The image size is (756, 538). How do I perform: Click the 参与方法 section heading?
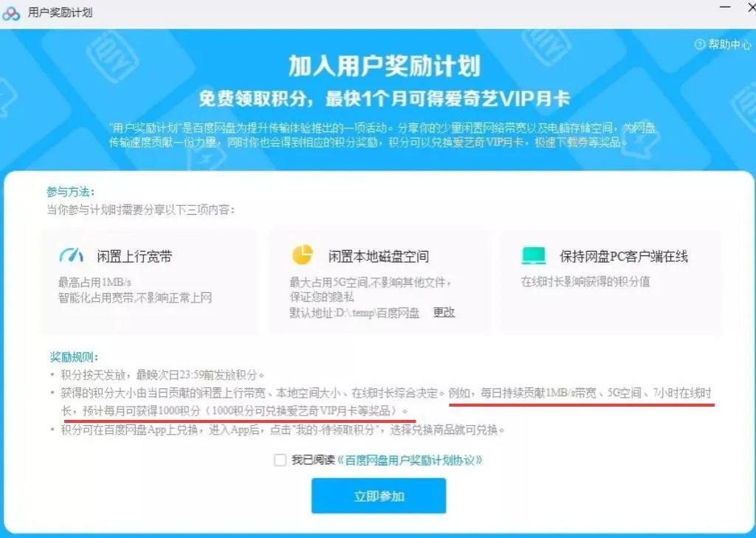pos(70,192)
